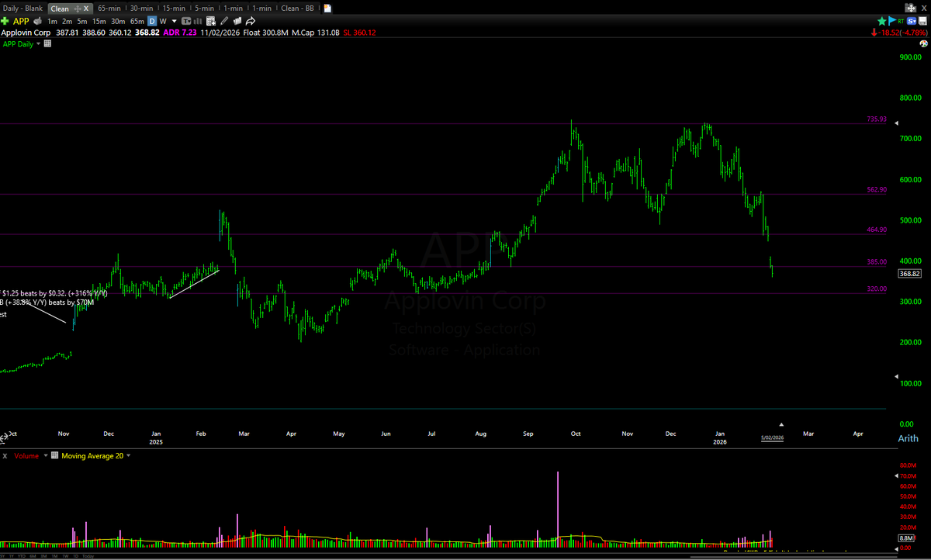Viewport: 931px width, 560px height.
Task: Switch to the 15-min tab
Action: point(174,8)
